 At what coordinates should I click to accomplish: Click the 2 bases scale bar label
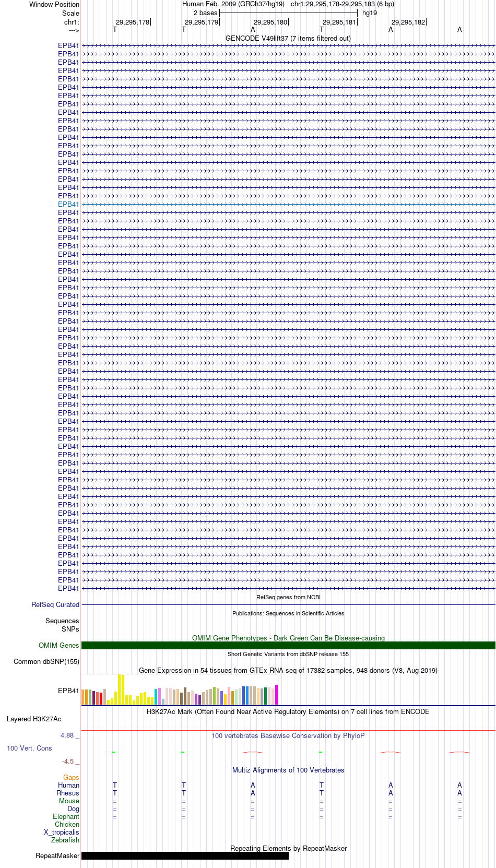click(x=205, y=13)
